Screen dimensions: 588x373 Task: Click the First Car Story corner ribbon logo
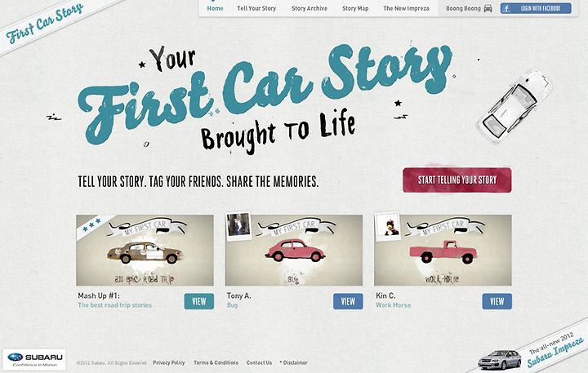tap(45, 23)
